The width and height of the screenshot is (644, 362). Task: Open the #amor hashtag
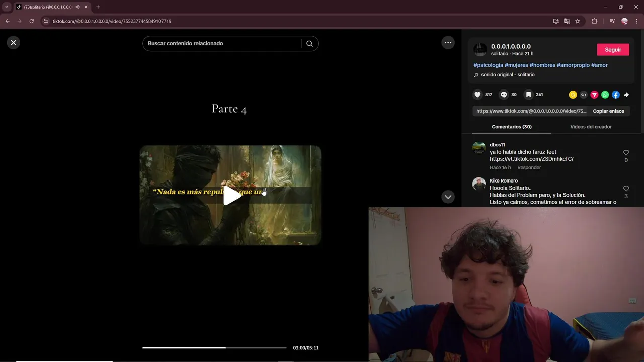599,65
